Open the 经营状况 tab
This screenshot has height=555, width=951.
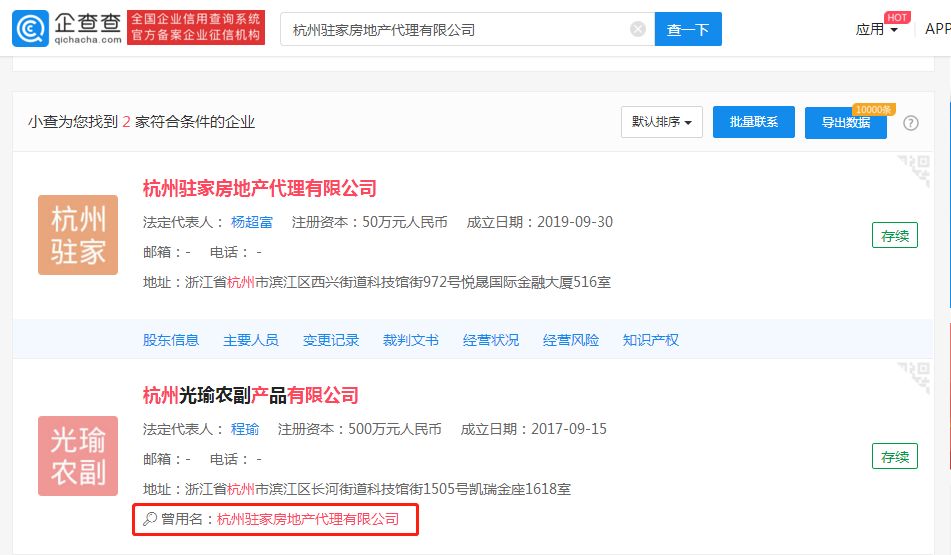tap(491, 340)
